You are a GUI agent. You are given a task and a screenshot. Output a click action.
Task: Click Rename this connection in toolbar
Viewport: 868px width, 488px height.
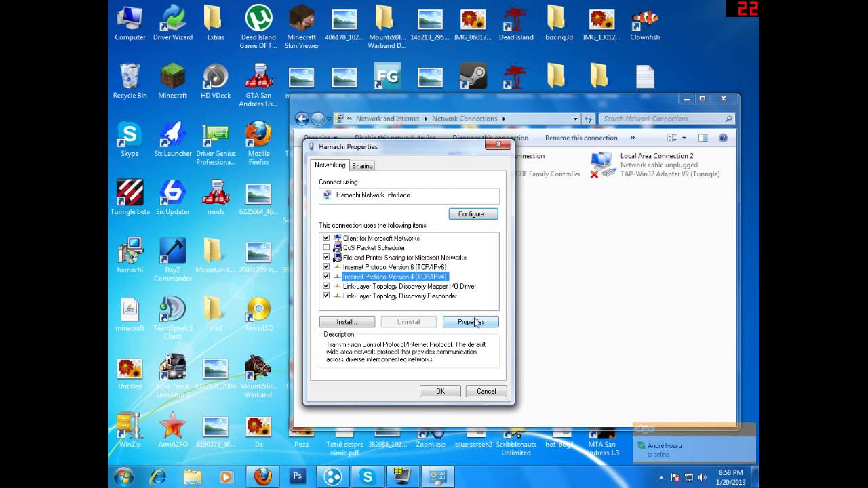click(x=581, y=138)
